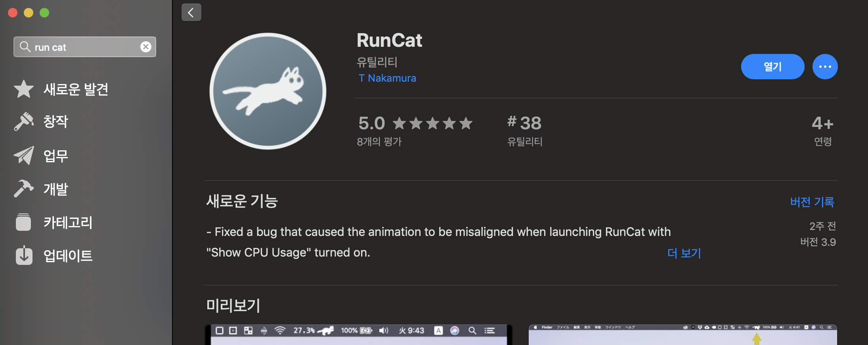Click the hammer icon beside 개발
Image resolution: width=868 pixels, height=345 pixels.
[24, 189]
